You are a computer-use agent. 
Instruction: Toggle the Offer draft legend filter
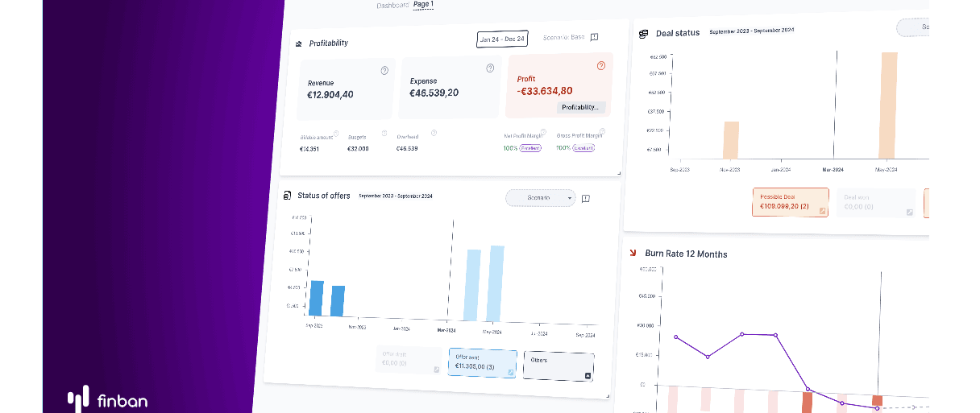pos(409,361)
